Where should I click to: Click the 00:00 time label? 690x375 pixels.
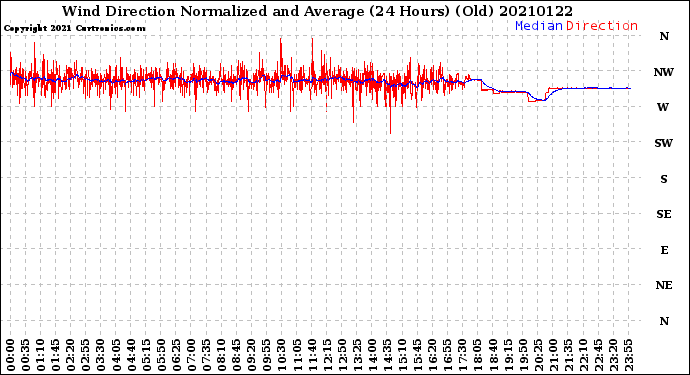(11, 355)
